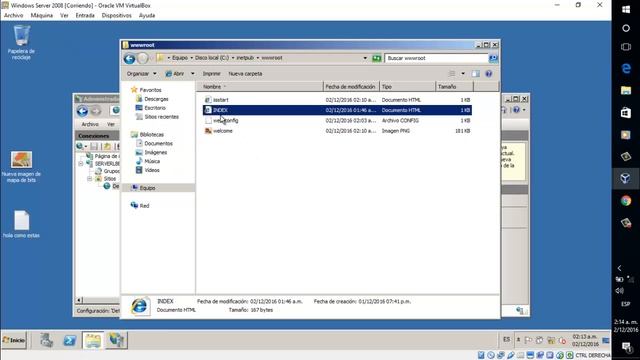Open Documentos library
This screenshot has width=640, height=360.
click(158, 143)
